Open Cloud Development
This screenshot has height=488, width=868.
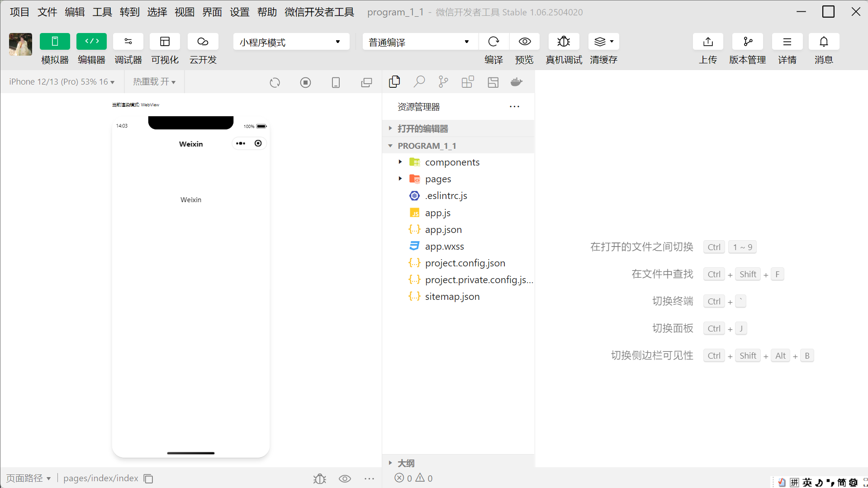click(203, 42)
